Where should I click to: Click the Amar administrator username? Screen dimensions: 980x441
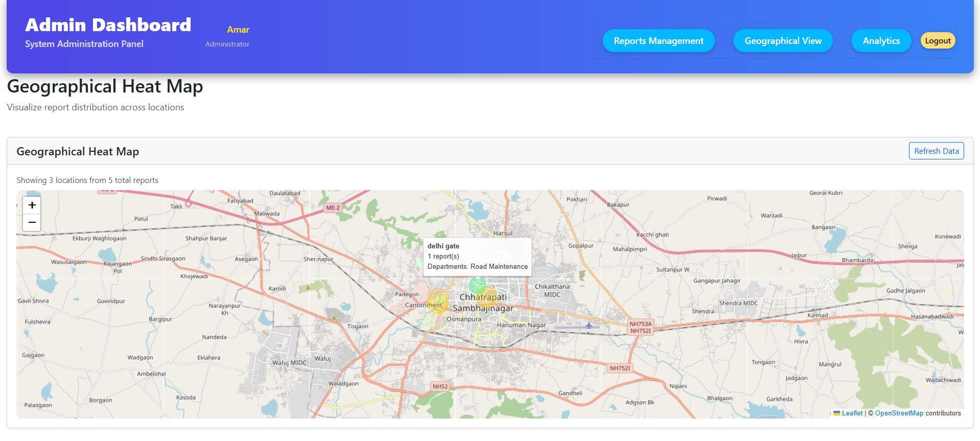(238, 30)
